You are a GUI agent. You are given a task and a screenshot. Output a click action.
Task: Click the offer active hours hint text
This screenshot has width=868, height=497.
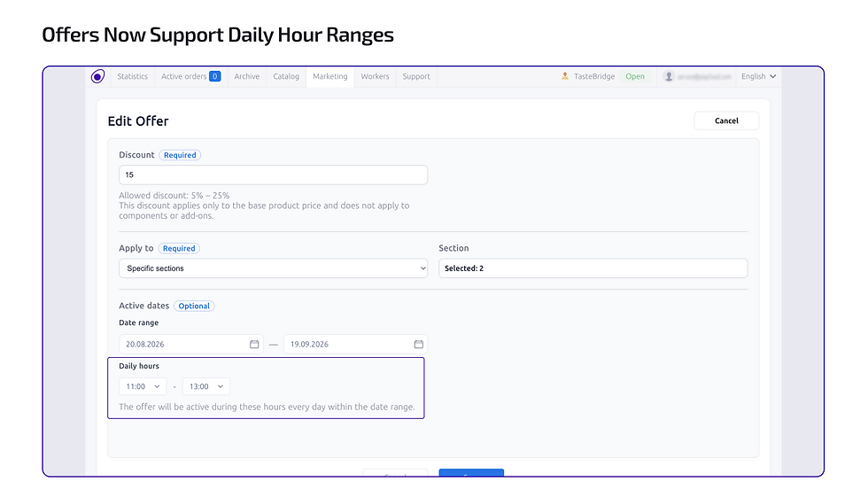(267, 407)
